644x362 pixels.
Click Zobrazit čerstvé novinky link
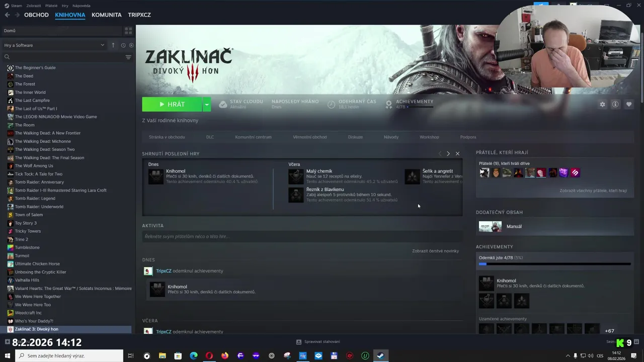point(435,251)
